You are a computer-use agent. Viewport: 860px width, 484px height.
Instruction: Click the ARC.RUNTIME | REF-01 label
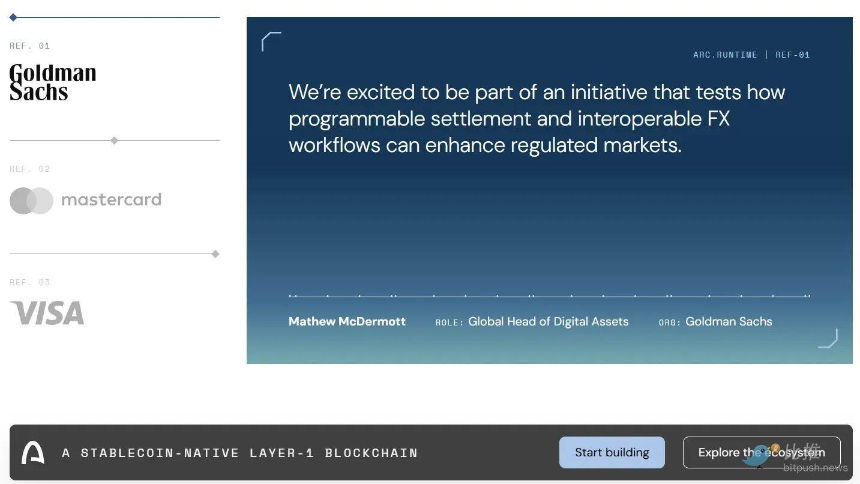pos(751,55)
